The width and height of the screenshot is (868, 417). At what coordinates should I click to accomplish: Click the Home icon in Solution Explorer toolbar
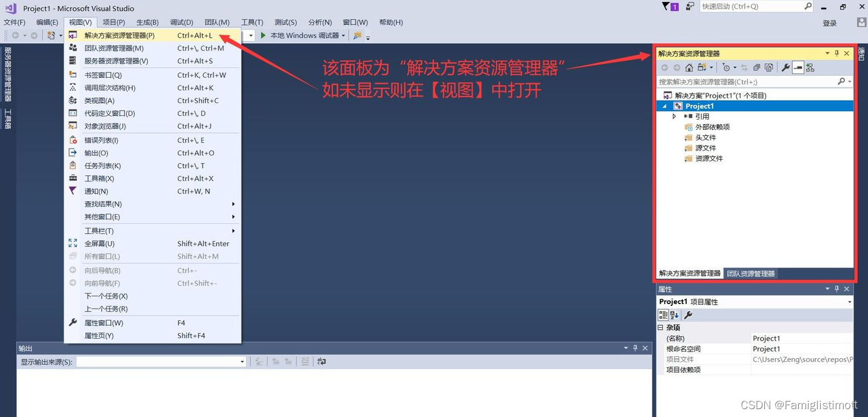tap(689, 68)
